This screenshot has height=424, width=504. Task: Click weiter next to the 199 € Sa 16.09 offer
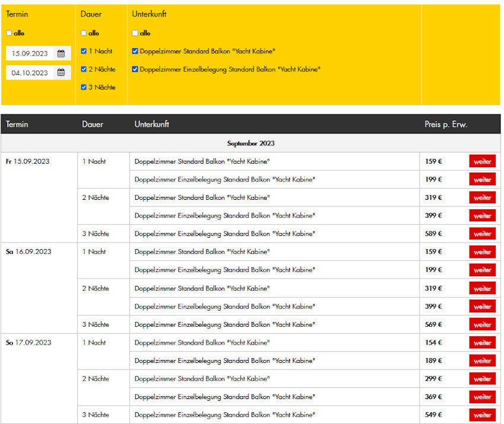482,270
